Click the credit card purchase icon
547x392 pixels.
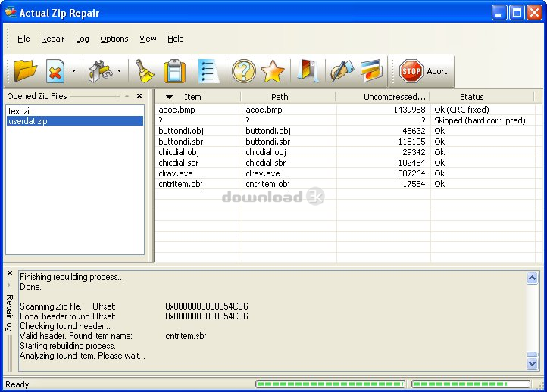371,71
